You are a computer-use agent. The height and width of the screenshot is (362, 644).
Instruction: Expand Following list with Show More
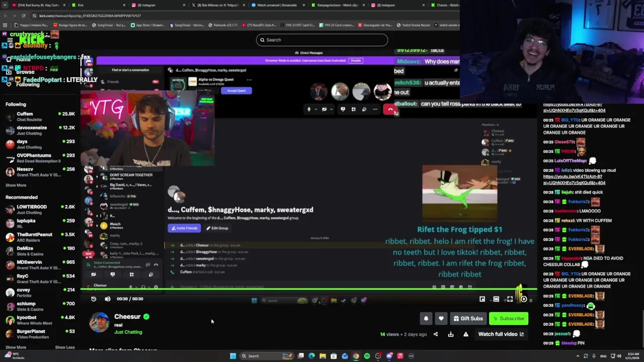(16, 186)
